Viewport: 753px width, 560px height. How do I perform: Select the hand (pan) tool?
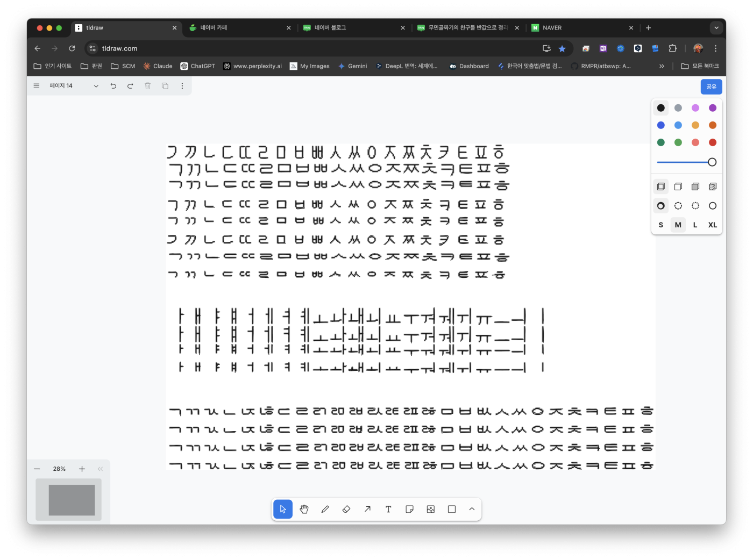(x=304, y=509)
